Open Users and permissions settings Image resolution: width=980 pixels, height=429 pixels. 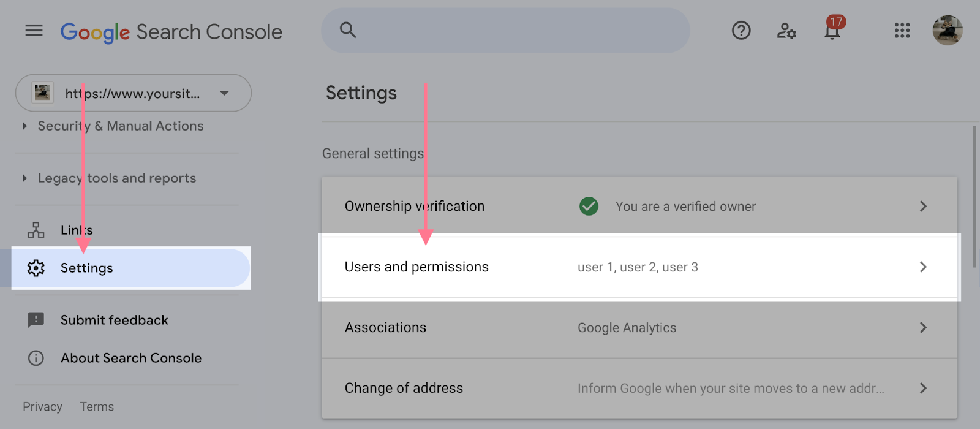click(417, 267)
